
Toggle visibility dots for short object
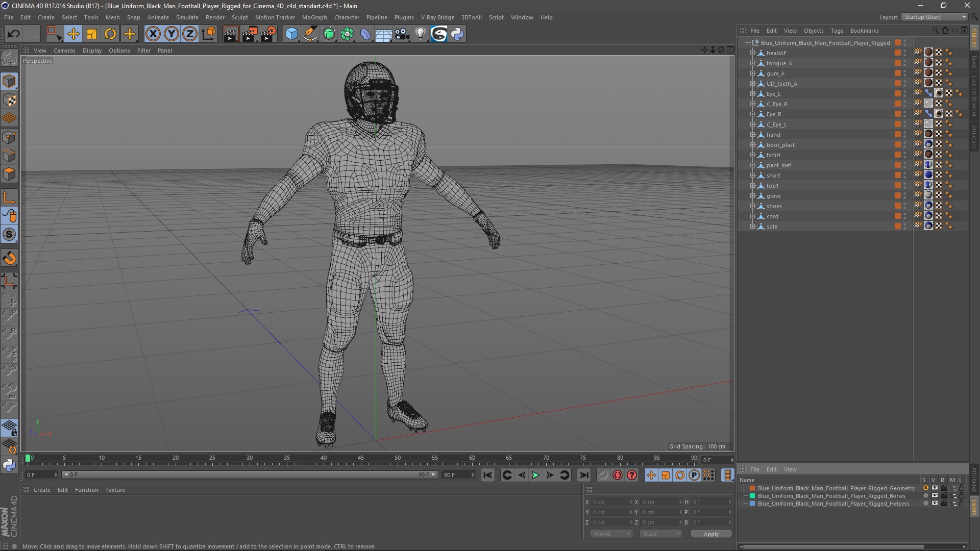[905, 175]
